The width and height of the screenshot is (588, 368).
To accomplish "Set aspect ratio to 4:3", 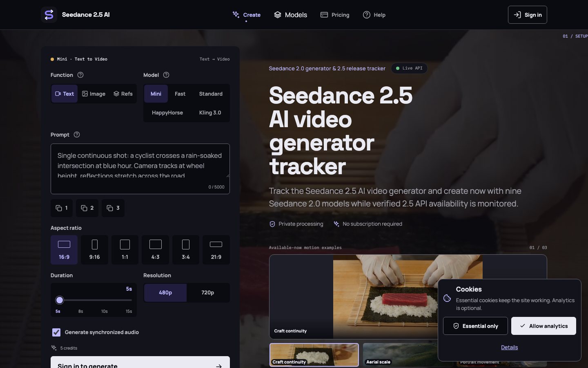I will (x=156, y=250).
